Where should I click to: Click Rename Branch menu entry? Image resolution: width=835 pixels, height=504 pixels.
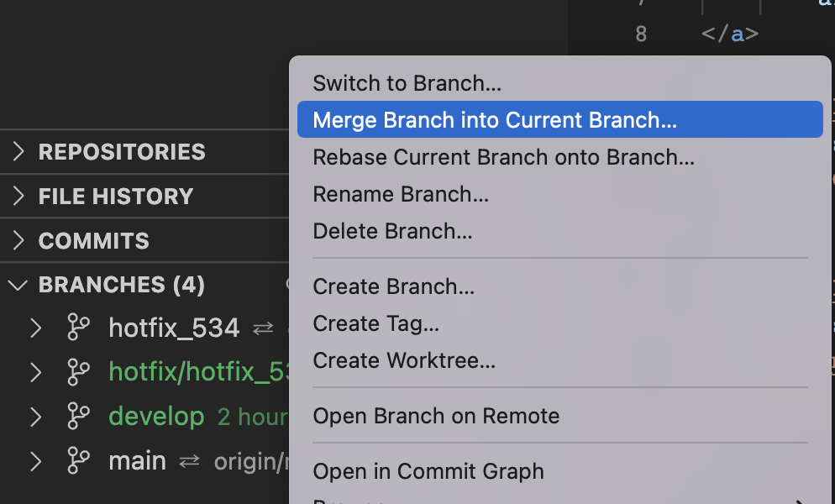[401, 194]
